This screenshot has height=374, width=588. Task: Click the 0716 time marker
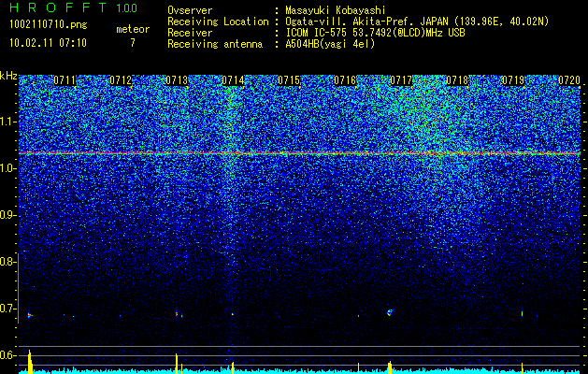345,80
